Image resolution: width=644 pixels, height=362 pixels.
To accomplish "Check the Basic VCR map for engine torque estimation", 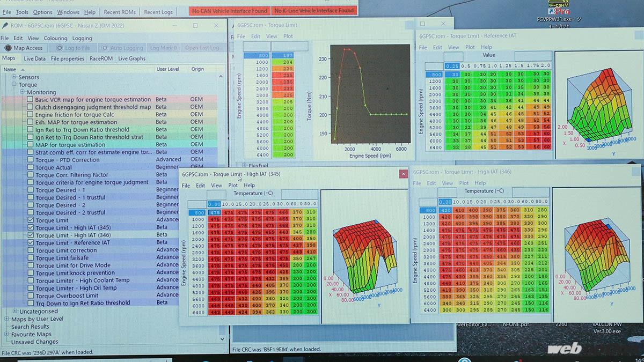I will coord(30,99).
